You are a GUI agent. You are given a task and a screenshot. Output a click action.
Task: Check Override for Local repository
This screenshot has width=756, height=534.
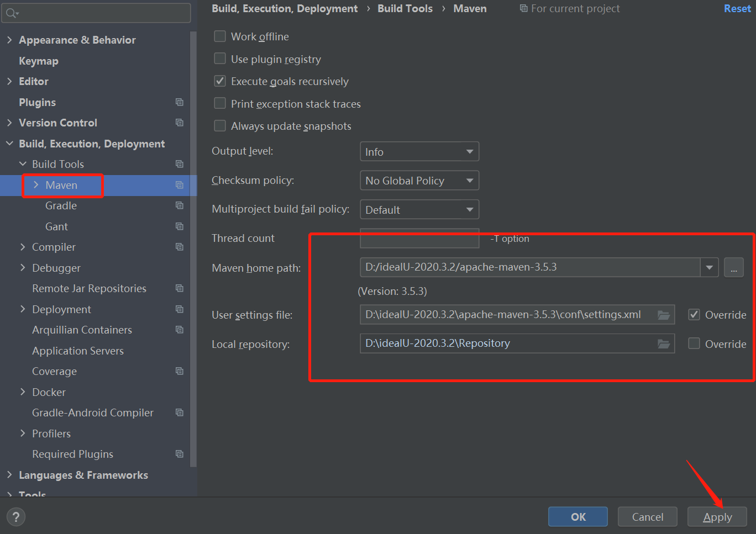point(694,343)
